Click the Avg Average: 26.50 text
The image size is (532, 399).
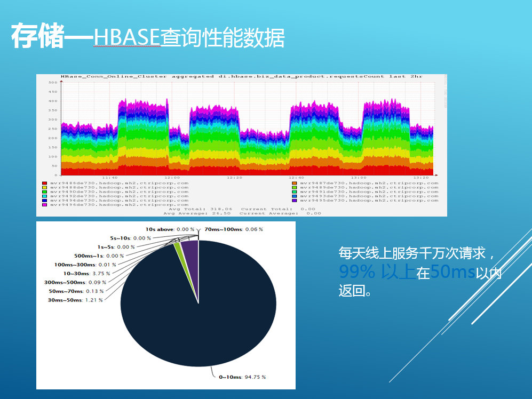point(197,213)
